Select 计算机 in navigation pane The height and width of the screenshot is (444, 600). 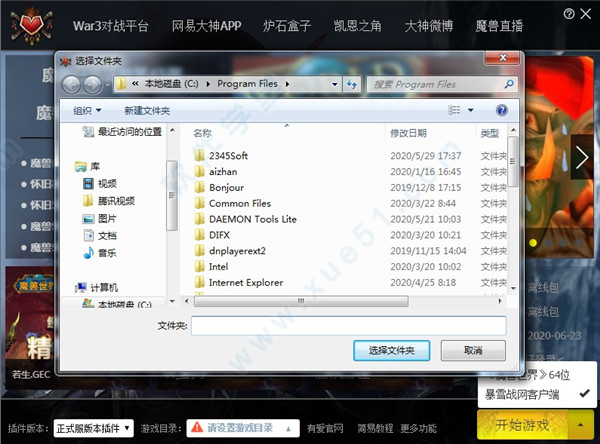pos(96,287)
